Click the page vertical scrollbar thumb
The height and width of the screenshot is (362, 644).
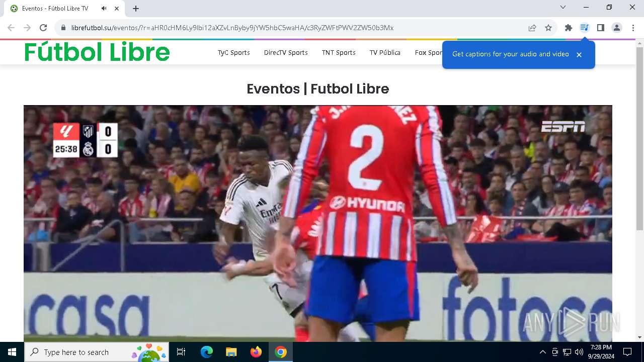(639, 138)
